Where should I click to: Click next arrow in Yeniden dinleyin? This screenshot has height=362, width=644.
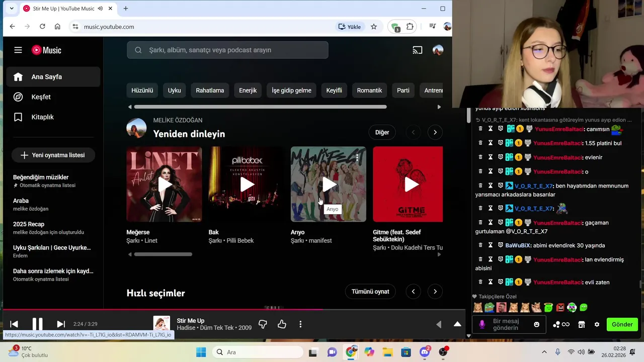point(435,132)
